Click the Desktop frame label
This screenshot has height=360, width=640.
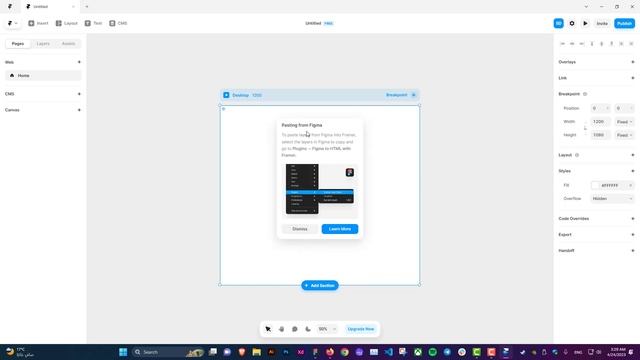pyautogui.click(x=240, y=95)
